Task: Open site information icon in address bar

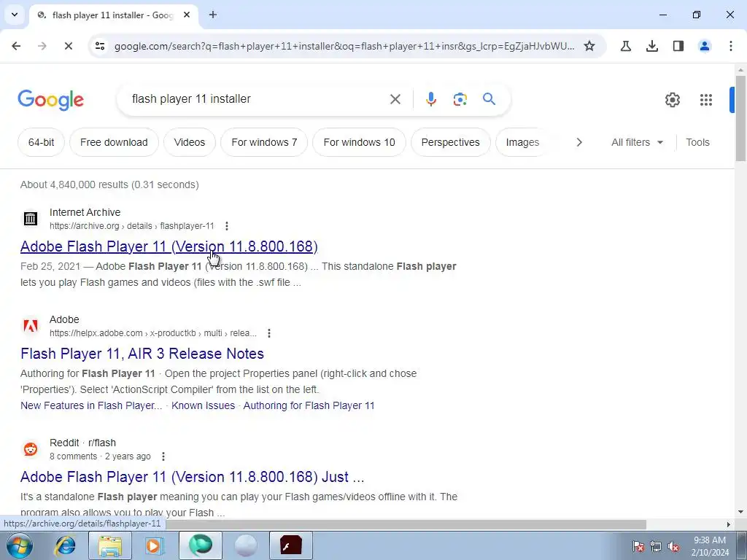Action: coord(100,46)
